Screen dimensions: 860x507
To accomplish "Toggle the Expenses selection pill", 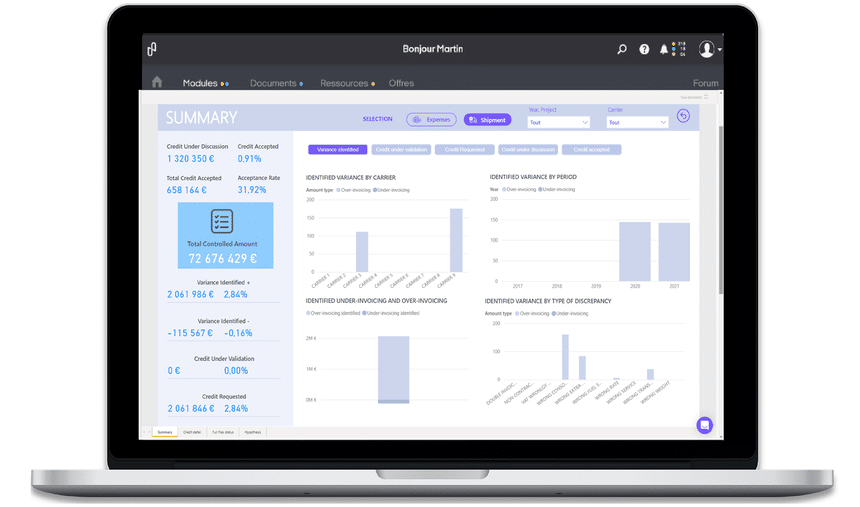I will point(431,120).
